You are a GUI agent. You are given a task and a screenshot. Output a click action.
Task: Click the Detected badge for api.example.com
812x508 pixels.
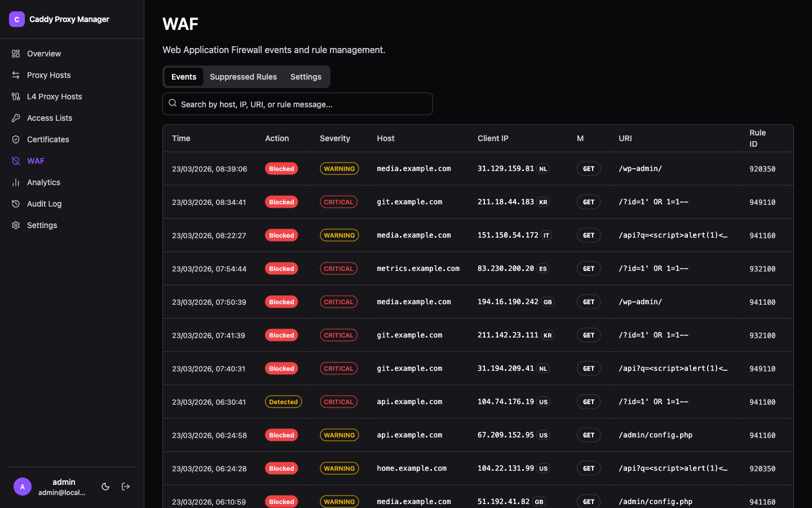[283, 401]
